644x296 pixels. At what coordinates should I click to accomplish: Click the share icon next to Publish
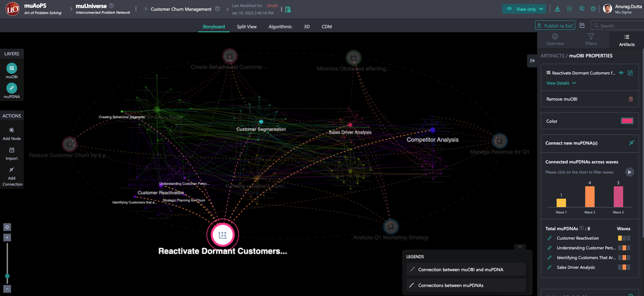tap(582, 26)
